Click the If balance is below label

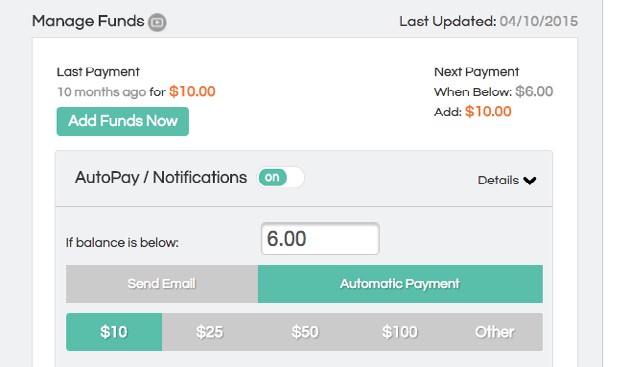122,243
